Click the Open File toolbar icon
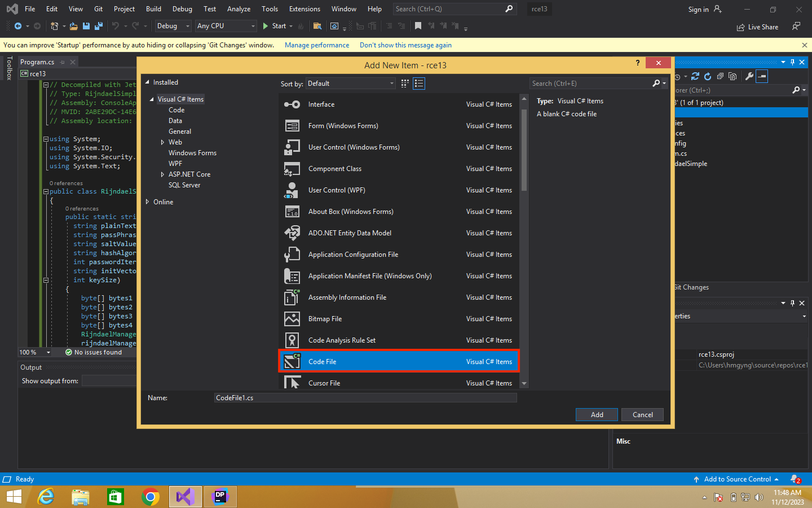 [73, 26]
